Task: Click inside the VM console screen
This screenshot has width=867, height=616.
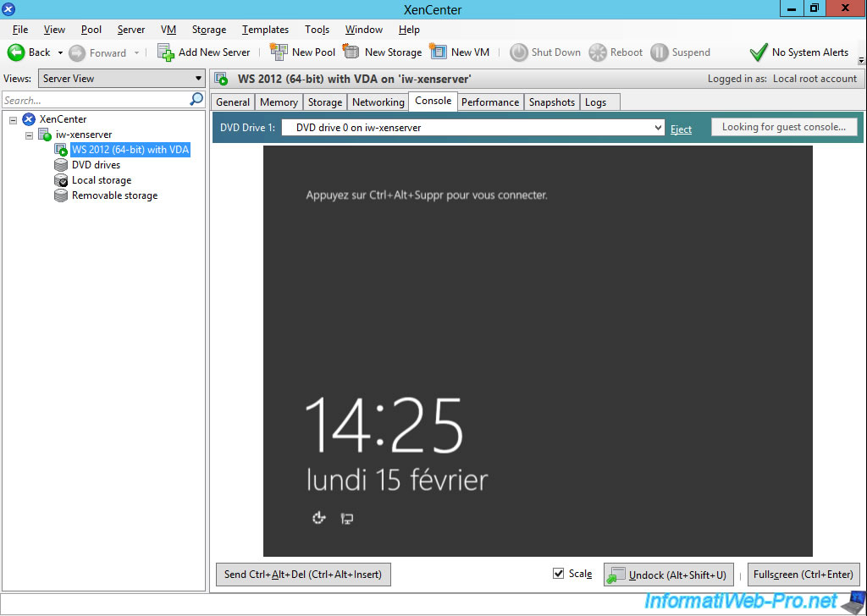Action: point(538,351)
